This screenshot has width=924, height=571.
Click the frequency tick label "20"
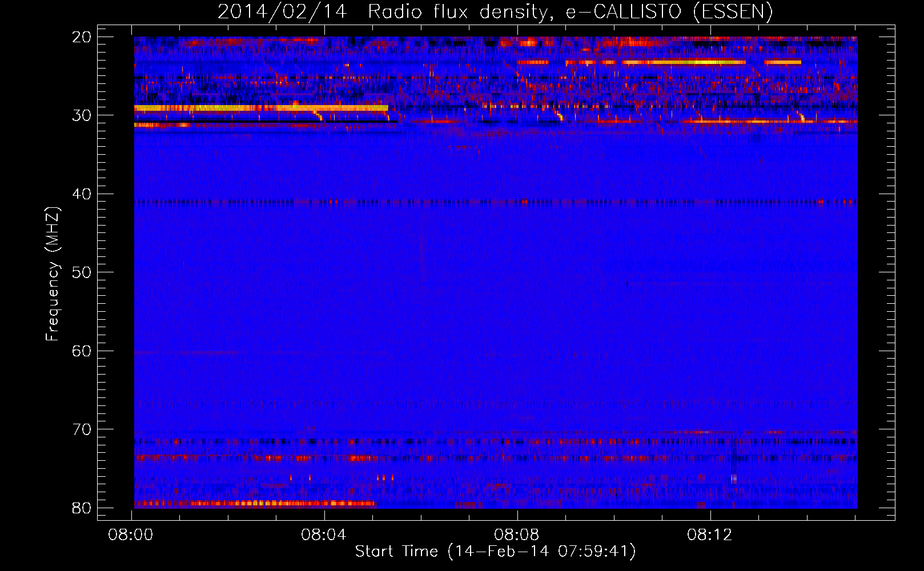coord(82,37)
